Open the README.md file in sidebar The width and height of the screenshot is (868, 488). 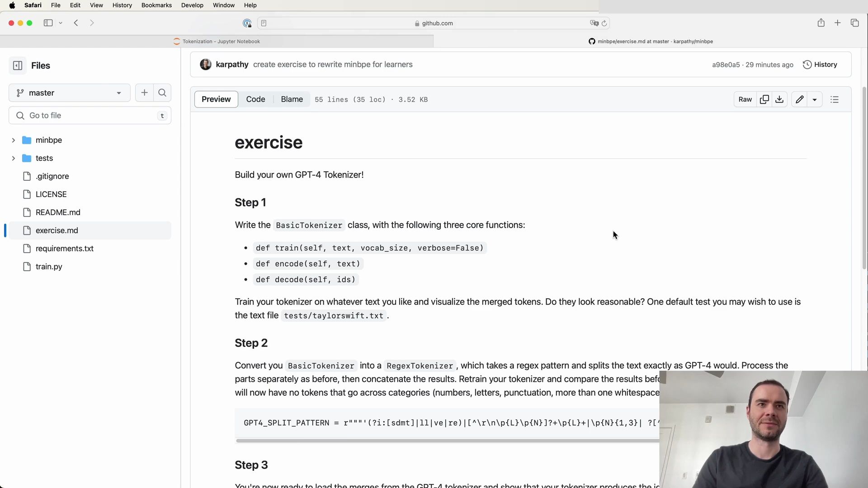[58, 212]
